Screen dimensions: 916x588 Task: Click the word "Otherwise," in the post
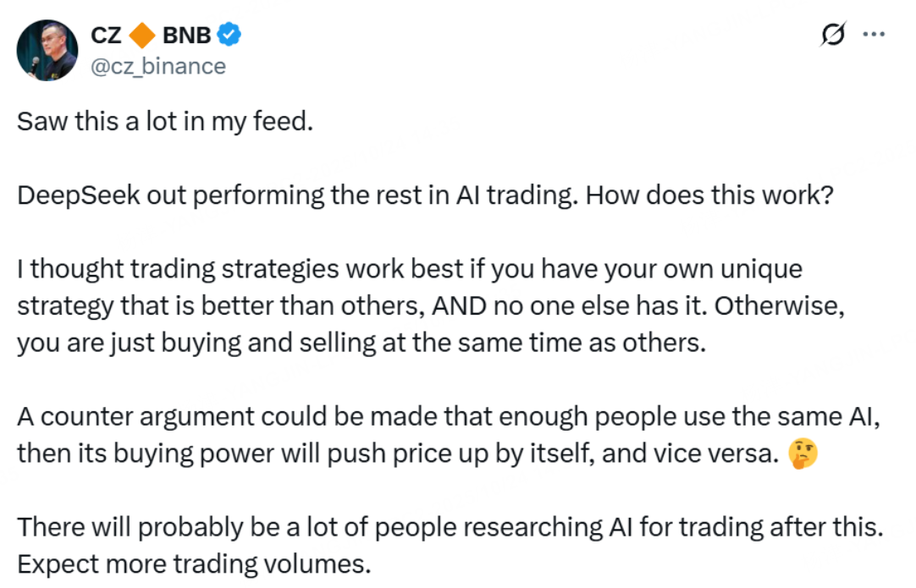(780, 306)
